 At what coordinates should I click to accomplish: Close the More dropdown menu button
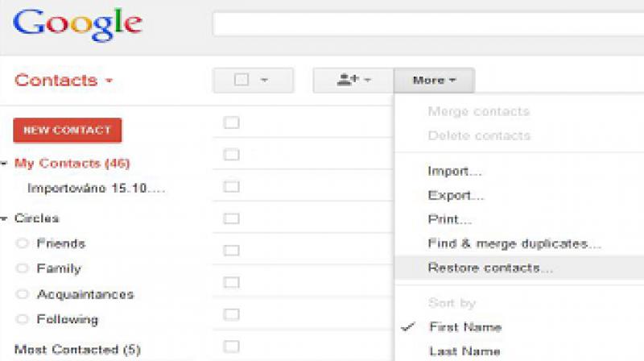pos(434,80)
